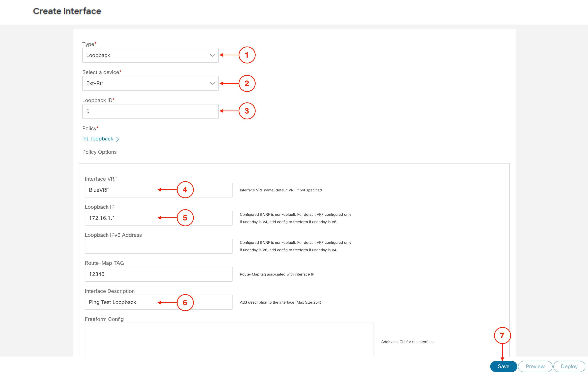Click the red circled number 3 marker
588x375 pixels.
pyautogui.click(x=247, y=111)
